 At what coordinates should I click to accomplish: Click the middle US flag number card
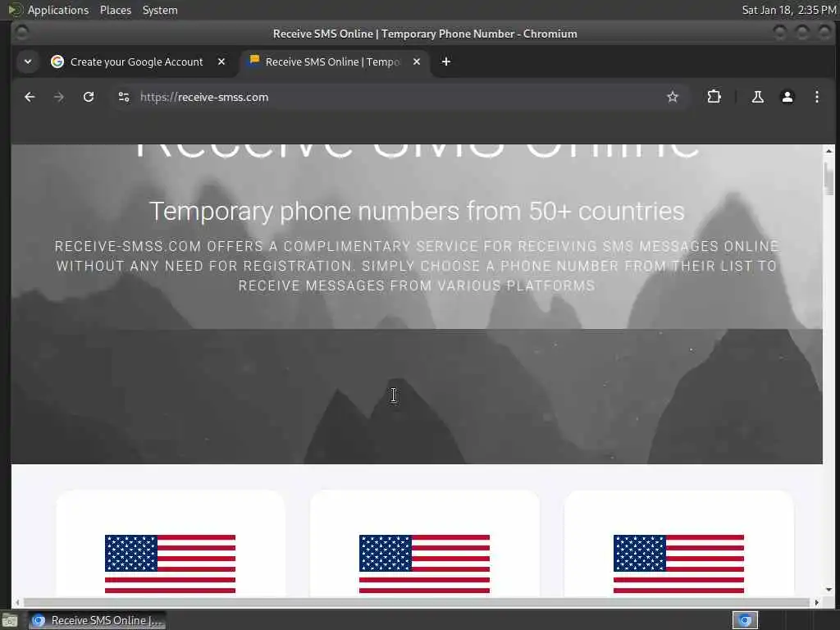click(424, 543)
